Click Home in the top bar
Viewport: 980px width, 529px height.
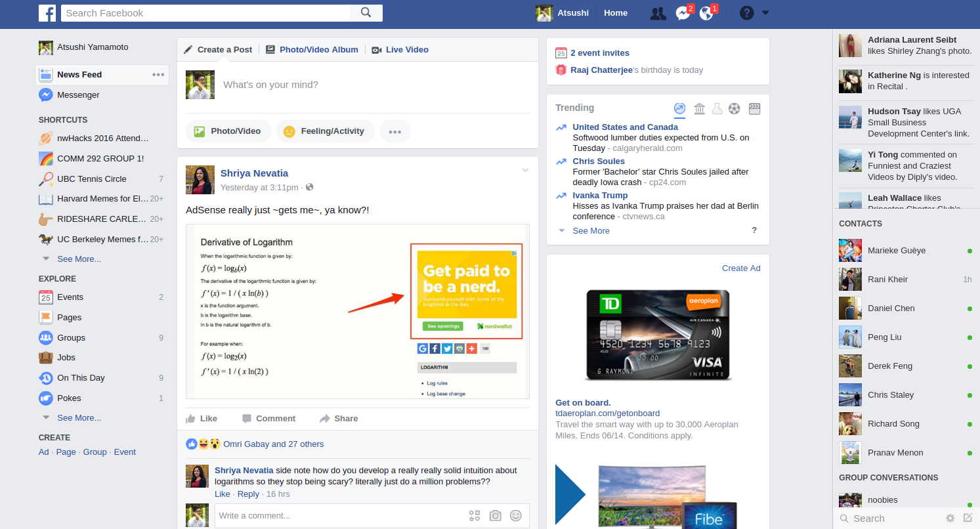(x=616, y=13)
